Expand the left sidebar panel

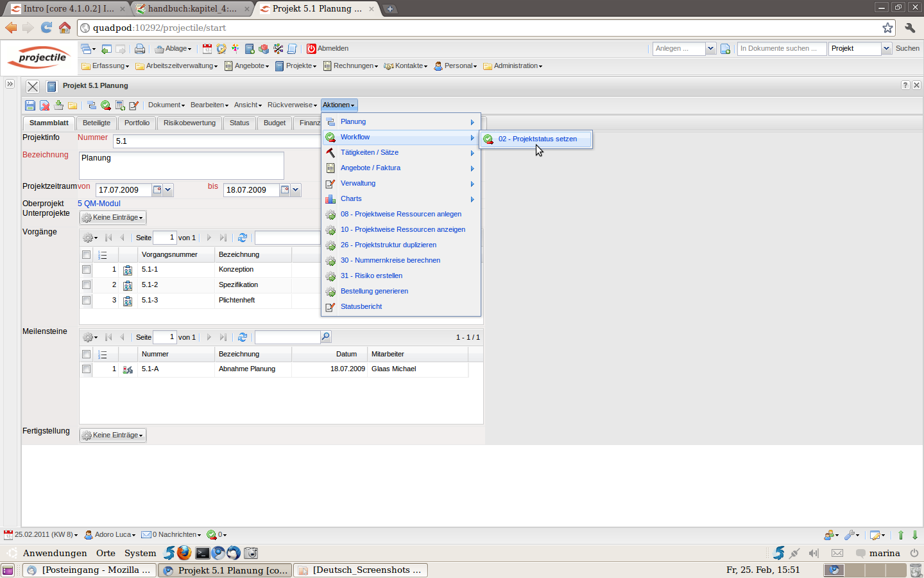click(x=10, y=84)
